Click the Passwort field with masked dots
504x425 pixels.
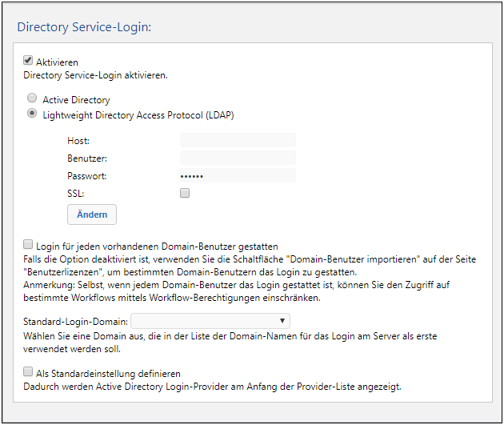[238, 175]
